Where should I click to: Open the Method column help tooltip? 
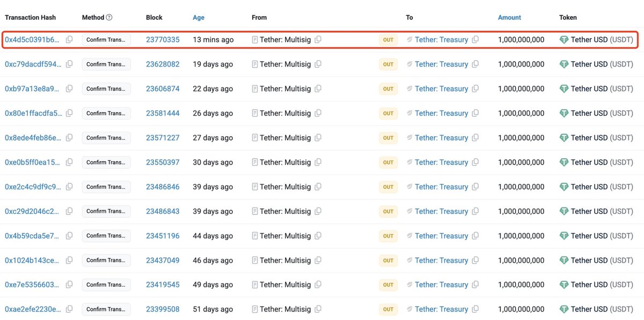tap(108, 17)
